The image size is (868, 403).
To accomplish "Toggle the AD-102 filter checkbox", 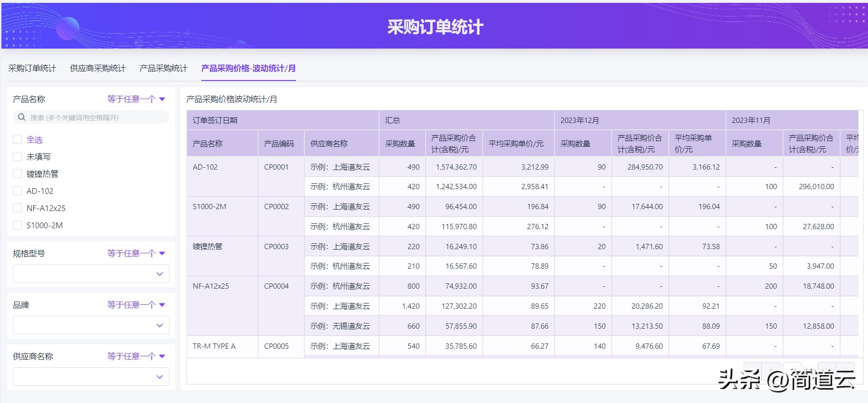I will [18, 191].
